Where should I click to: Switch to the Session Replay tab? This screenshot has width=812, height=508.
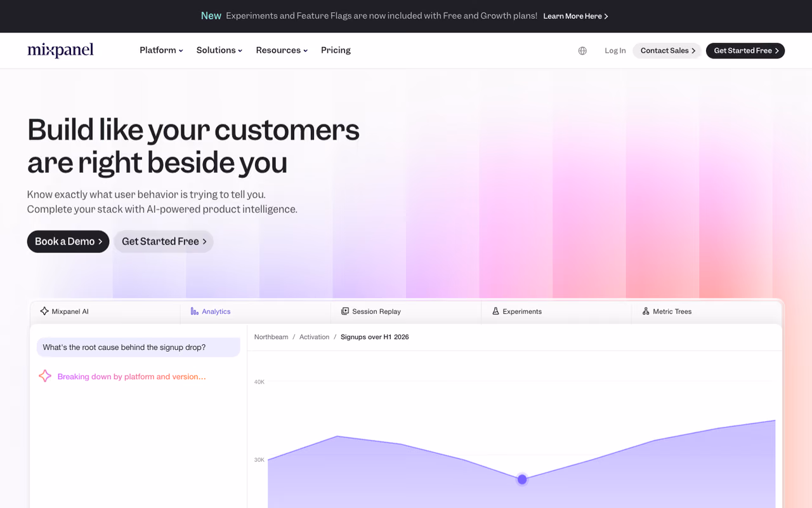point(406,311)
